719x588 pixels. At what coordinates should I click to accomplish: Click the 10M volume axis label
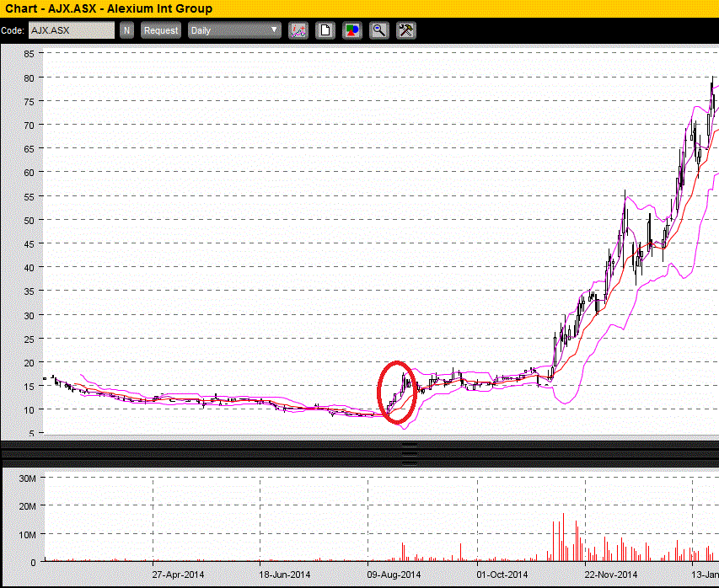27,535
